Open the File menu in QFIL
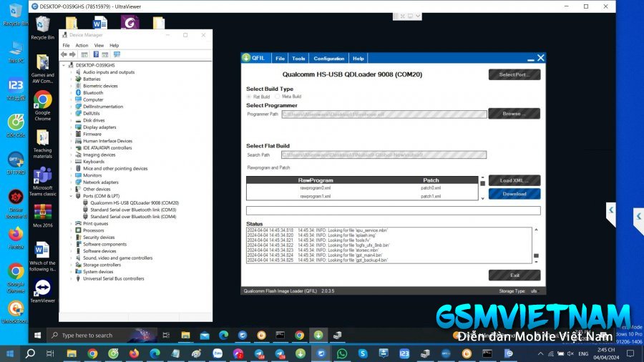Image resolution: width=644 pixels, height=362 pixels. (x=280, y=58)
